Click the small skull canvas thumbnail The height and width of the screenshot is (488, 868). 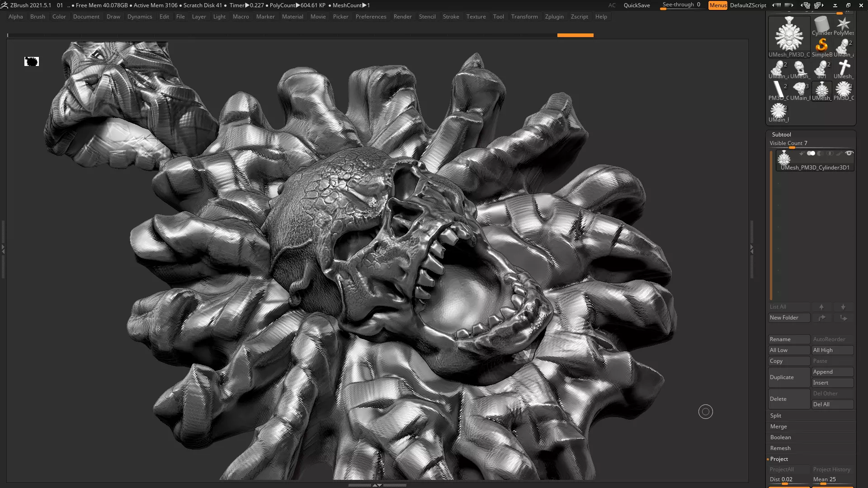pos(32,61)
